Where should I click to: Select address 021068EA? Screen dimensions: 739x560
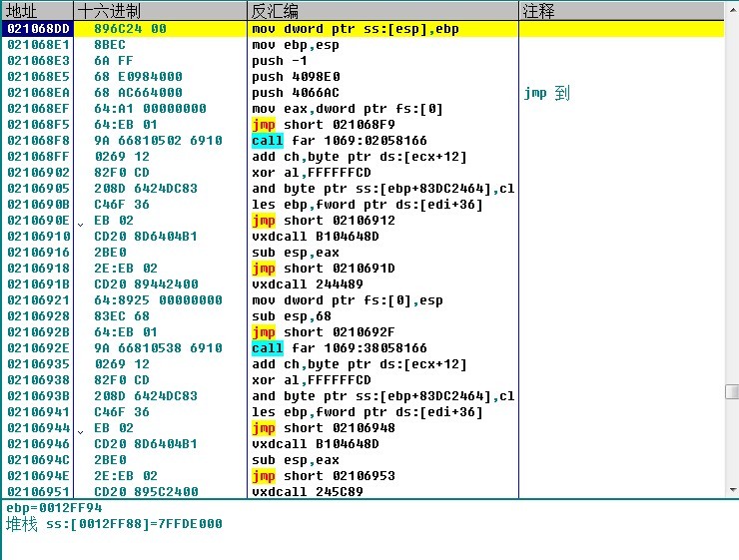pos(38,93)
